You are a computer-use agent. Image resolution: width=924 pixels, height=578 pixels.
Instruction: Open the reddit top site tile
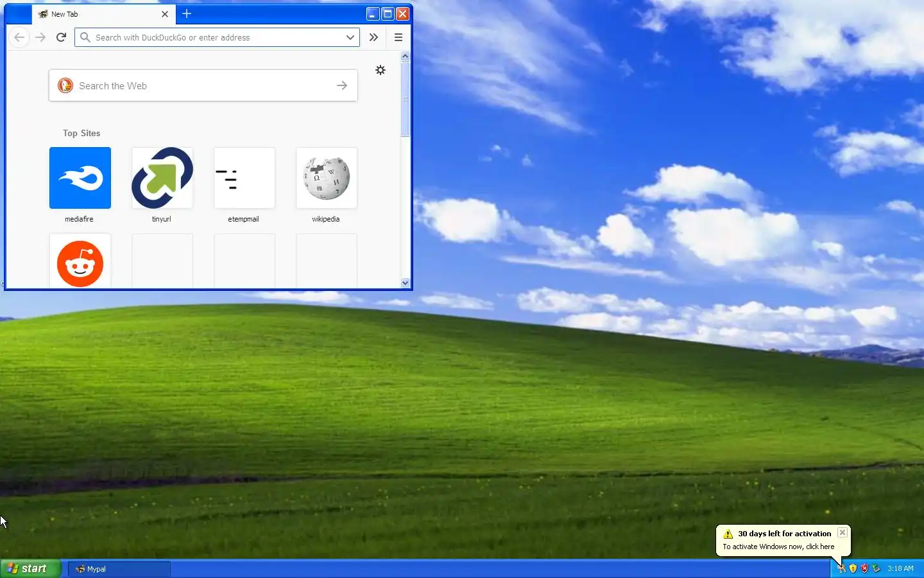[x=80, y=261]
